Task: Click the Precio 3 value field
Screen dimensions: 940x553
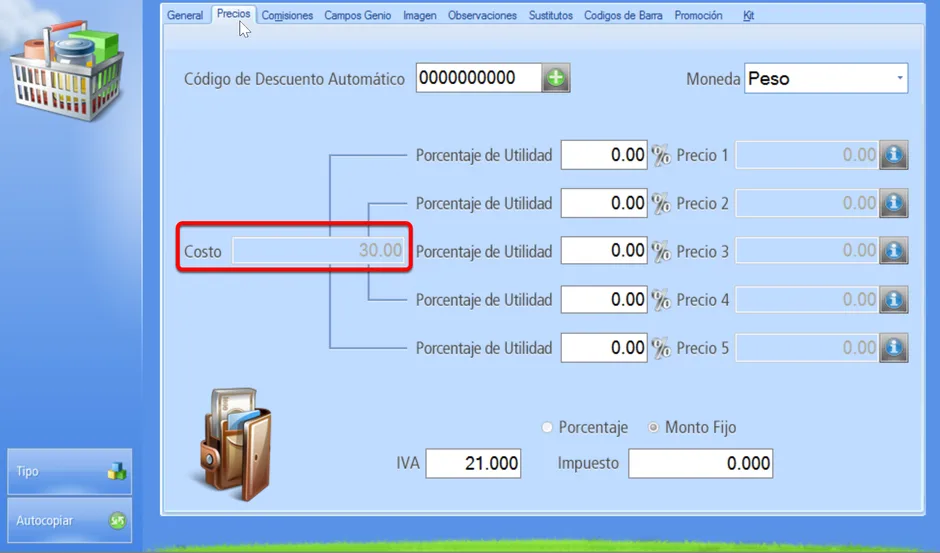Action: click(807, 251)
